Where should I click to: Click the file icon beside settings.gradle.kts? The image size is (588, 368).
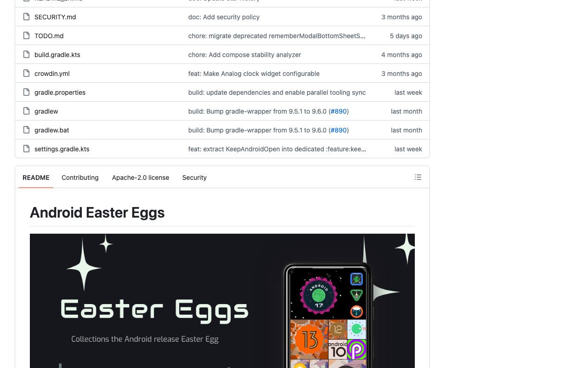27,149
